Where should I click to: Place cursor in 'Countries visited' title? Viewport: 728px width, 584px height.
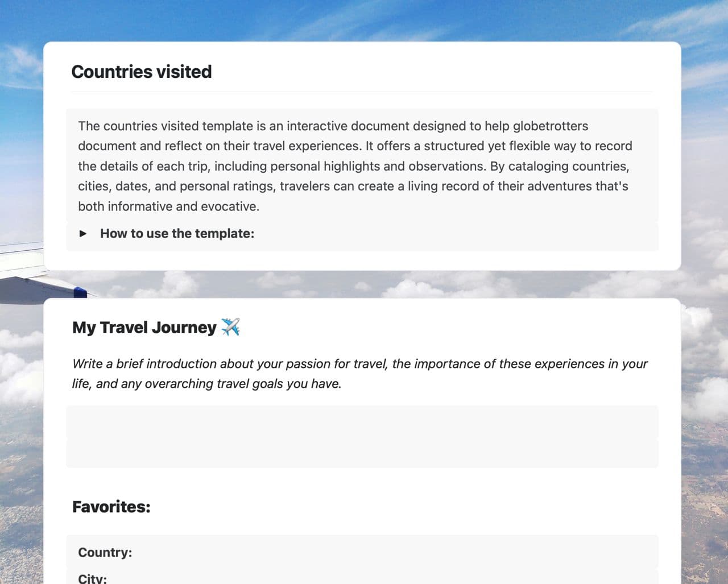(142, 72)
